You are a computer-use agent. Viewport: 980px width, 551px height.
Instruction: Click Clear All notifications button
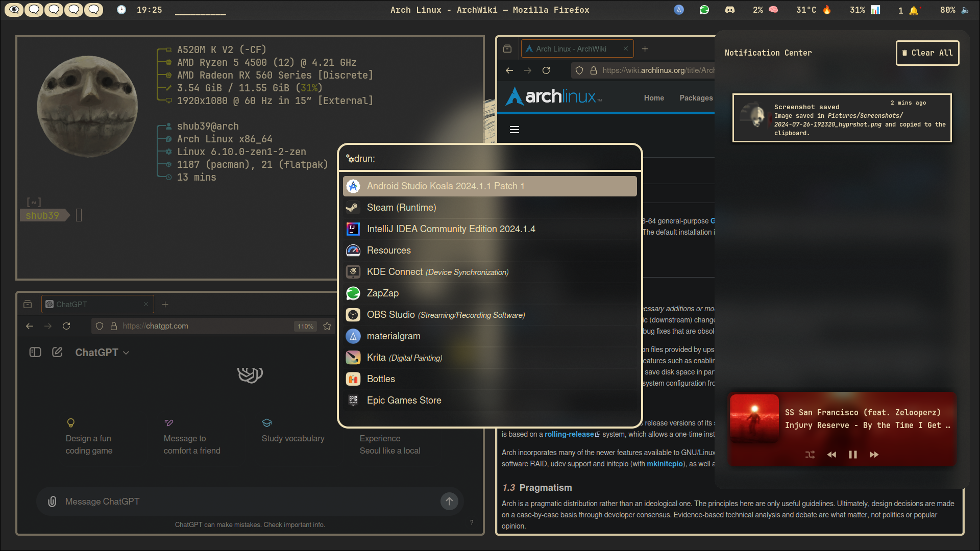927,53
